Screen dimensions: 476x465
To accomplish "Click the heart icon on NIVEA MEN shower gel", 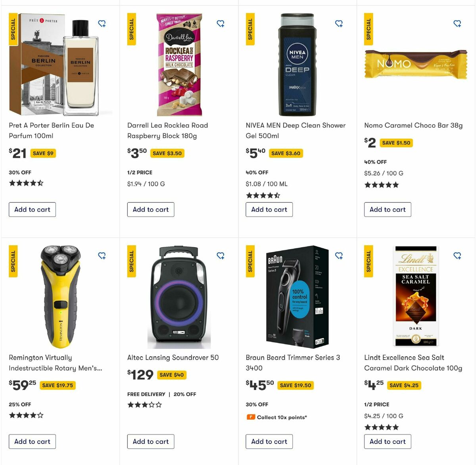I will pos(339,23).
